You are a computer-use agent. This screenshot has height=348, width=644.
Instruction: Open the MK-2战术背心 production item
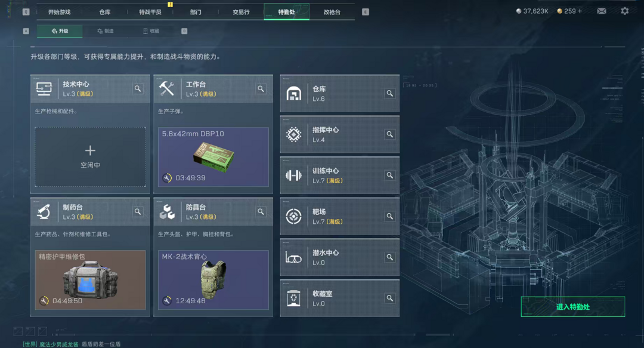coord(213,280)
